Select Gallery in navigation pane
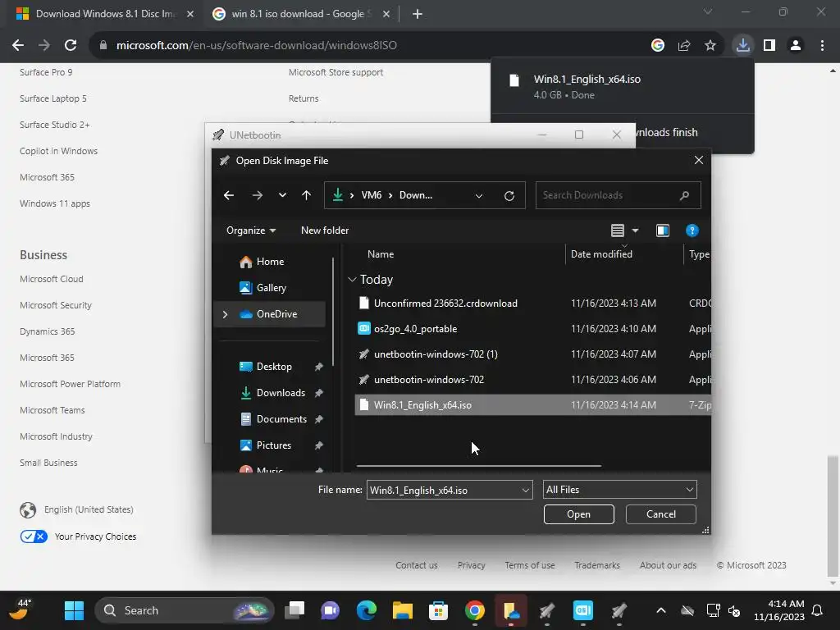 [271, 288]
